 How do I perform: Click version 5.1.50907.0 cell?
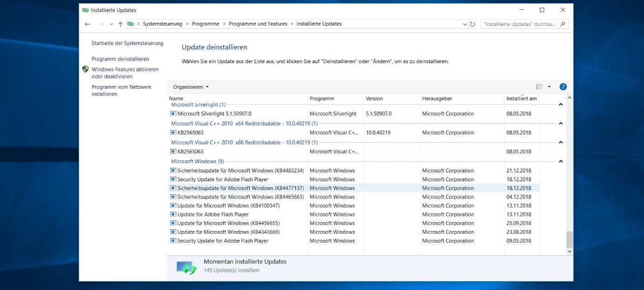click(378, 114)
